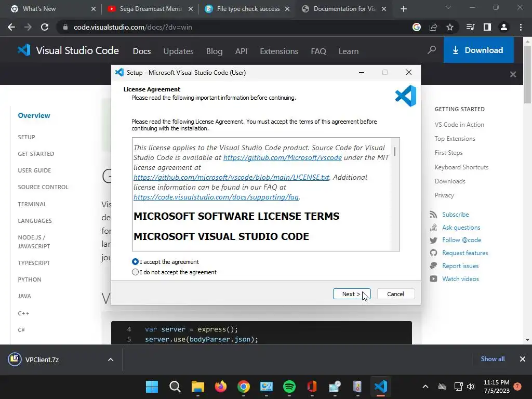Open the Learn menu item
The width and height of the screenshot is (532, 399).
pos(349,51)
